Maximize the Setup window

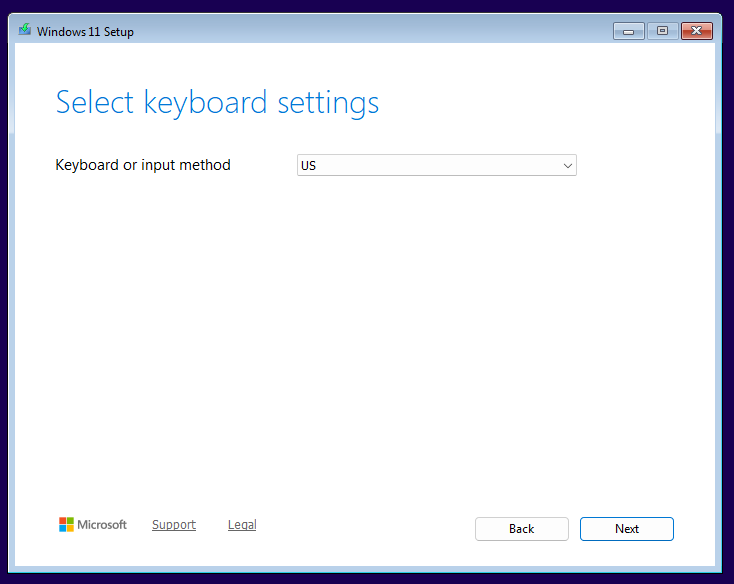tap(662, 31)
